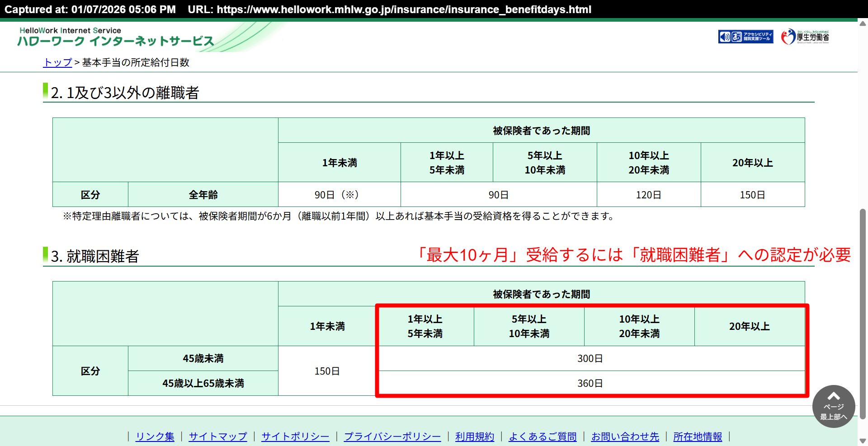Image resolution: width=868 pixels, height=446 pixels.
Task: Click the 150日 cell in the 就職困難者 table
Action: tap(327, 371)
